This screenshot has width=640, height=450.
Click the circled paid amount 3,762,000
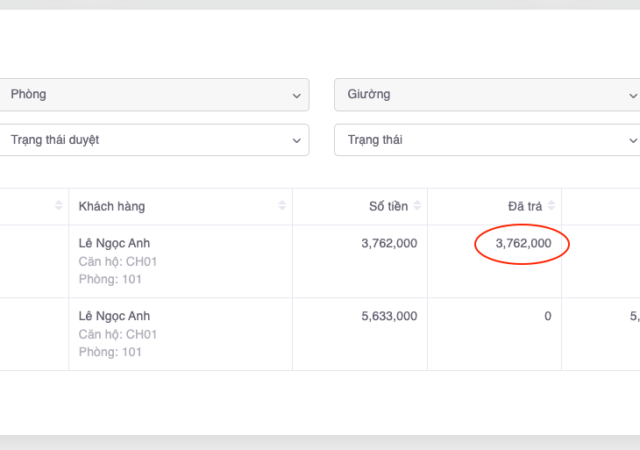[523, 243]
